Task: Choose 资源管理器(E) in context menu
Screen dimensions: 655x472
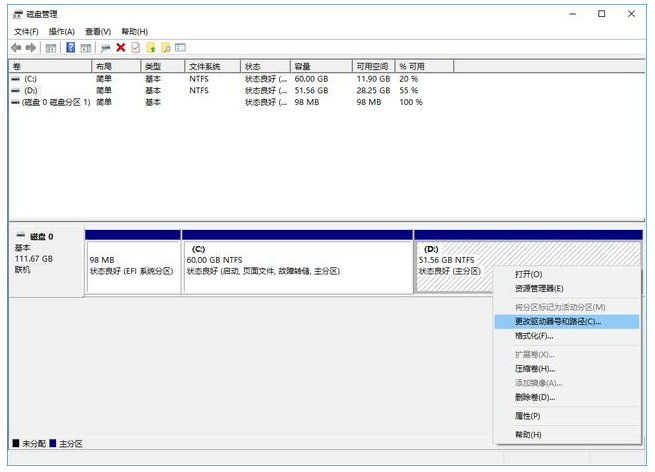Action: click(x=567, y=289)
